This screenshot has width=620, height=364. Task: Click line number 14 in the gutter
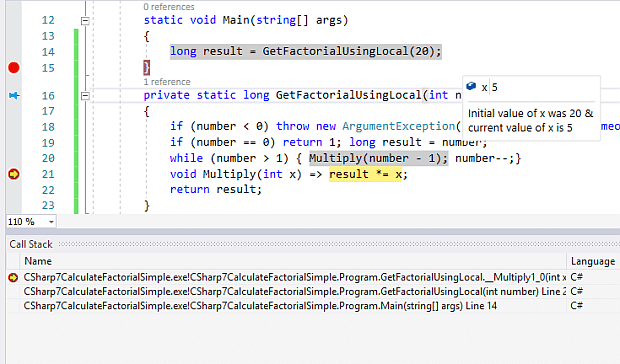pos(48,52)
